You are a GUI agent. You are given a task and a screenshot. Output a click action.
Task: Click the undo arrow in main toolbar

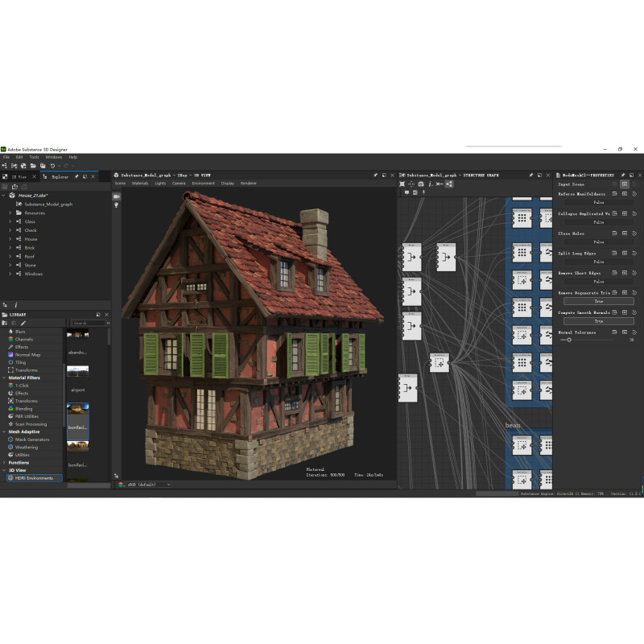pos(52,166)
